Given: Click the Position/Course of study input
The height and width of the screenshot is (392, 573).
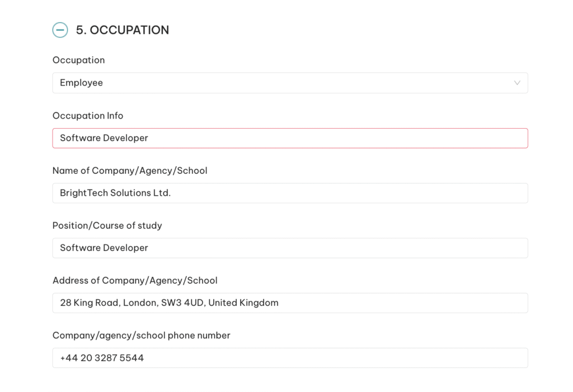Looking at the screenshot, I should coord(290,248).
